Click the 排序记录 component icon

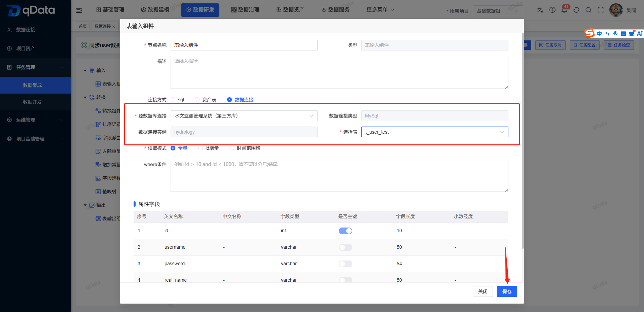98,124
